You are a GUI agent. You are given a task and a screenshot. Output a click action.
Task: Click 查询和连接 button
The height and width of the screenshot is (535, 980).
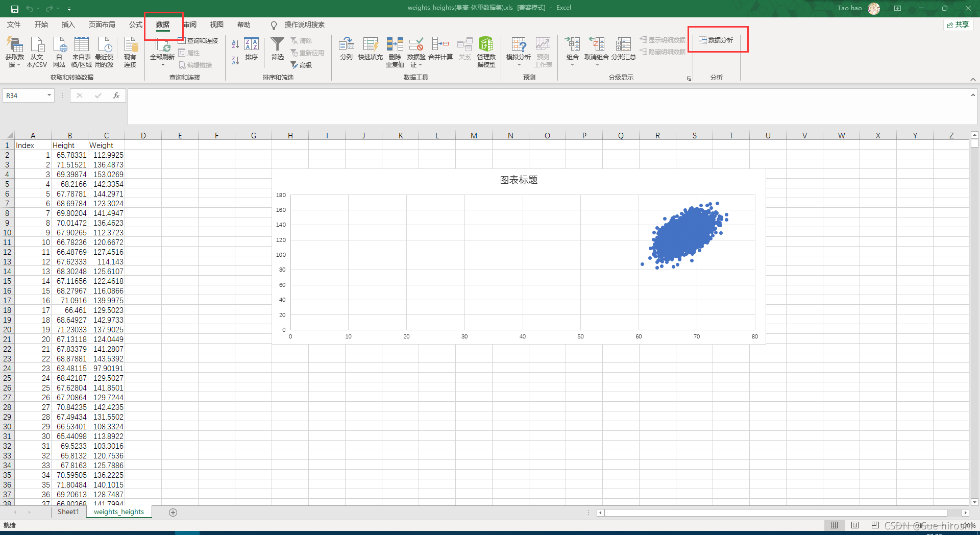click(x=198, y=40)
